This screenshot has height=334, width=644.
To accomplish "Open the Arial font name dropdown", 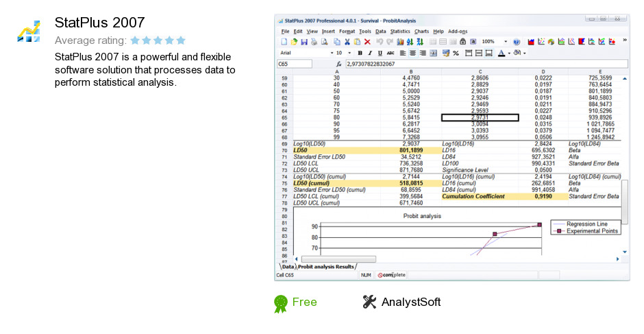I will pyautogui.click(x=332, y=53).
